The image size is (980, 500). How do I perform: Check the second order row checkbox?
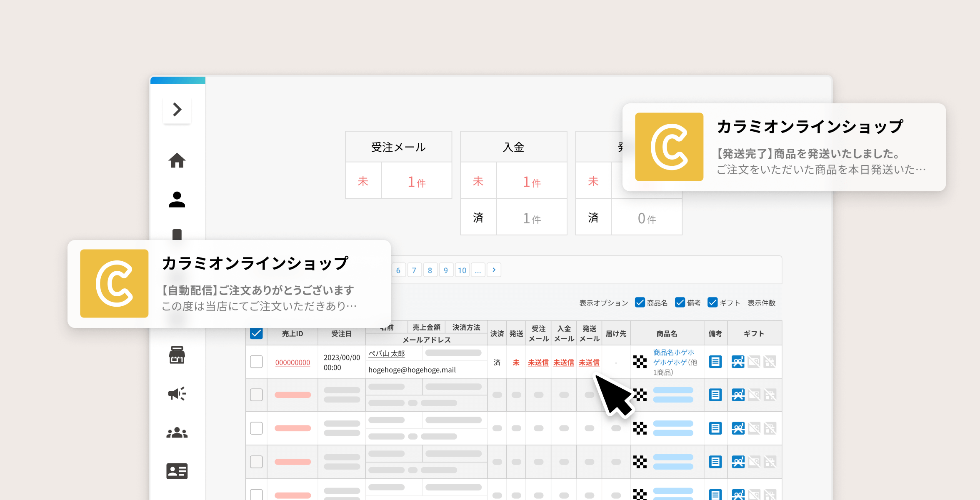256,395
